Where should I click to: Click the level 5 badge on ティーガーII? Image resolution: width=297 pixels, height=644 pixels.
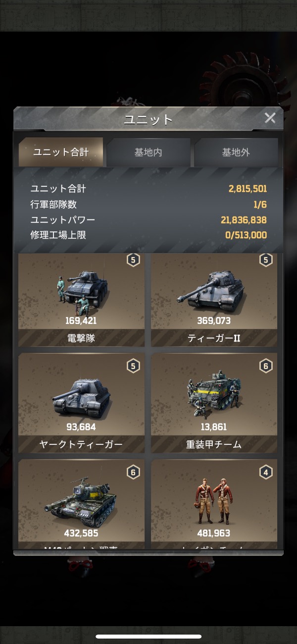[x=266, y=260]
